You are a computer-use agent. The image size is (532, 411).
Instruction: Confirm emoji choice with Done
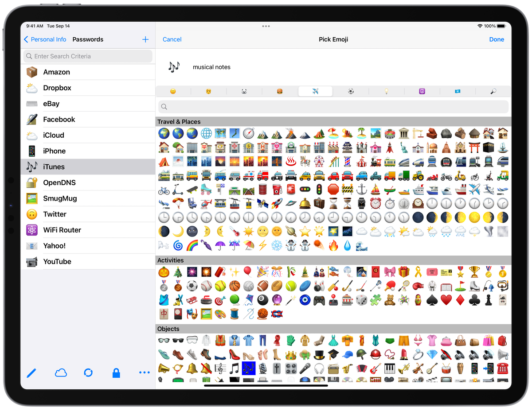pos(497,39)
